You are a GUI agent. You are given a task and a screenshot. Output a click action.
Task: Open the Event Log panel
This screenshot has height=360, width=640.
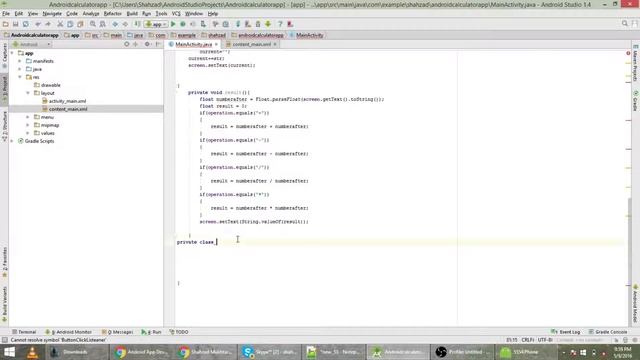click(x=566, y=332)
